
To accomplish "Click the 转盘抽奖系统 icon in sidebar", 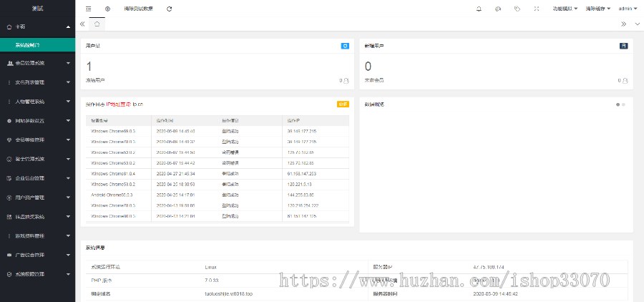I will [x=9, y=217].
